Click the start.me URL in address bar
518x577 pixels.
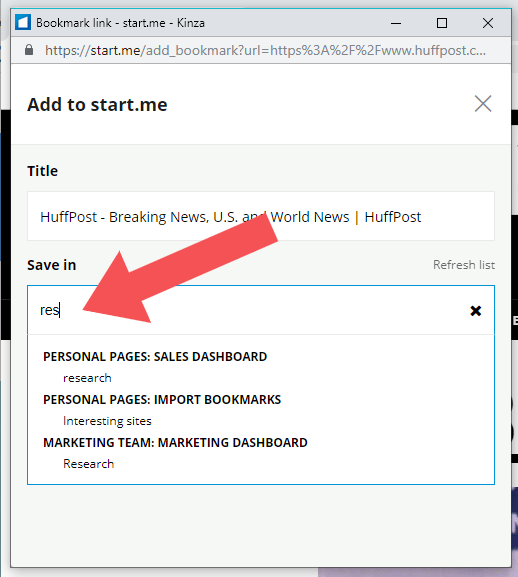(265, 50)
